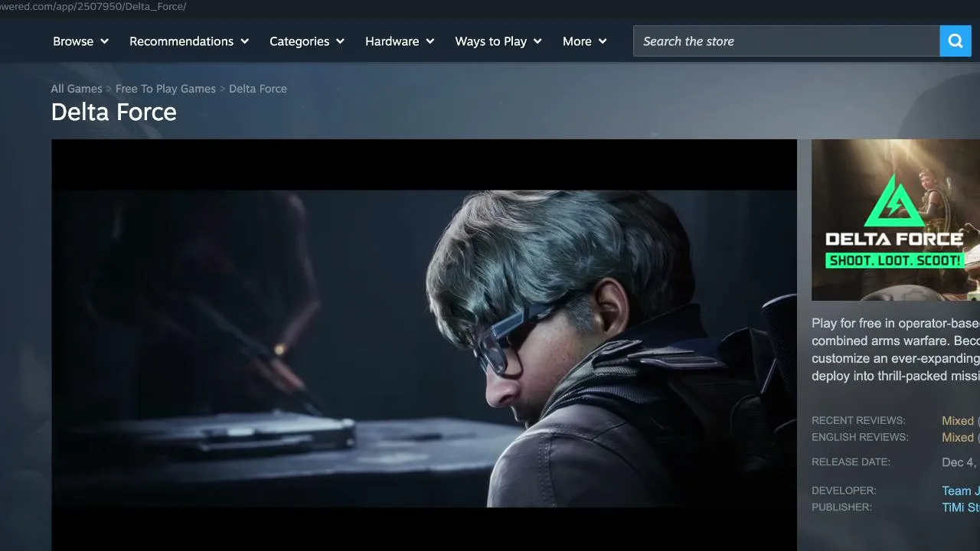Open the Ways to Play menu
Viewport: 980px width, 551px height.
click(x=498, y=41)
